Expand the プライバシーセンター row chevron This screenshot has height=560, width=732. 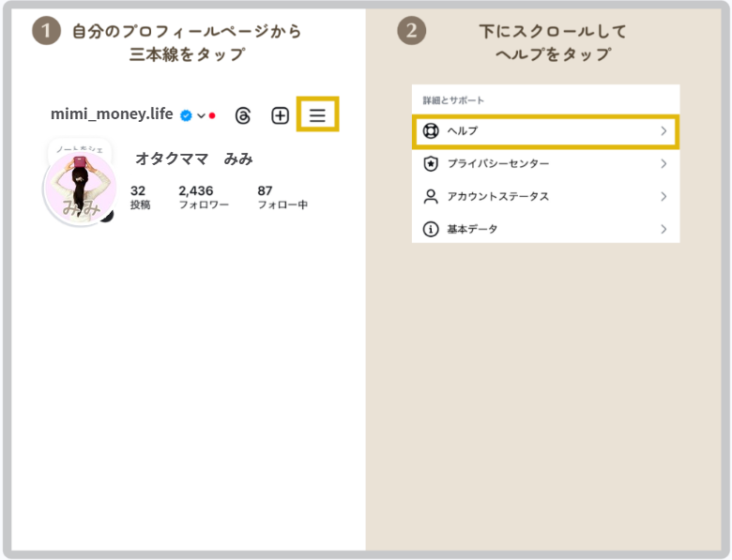(x=663, y=164)
